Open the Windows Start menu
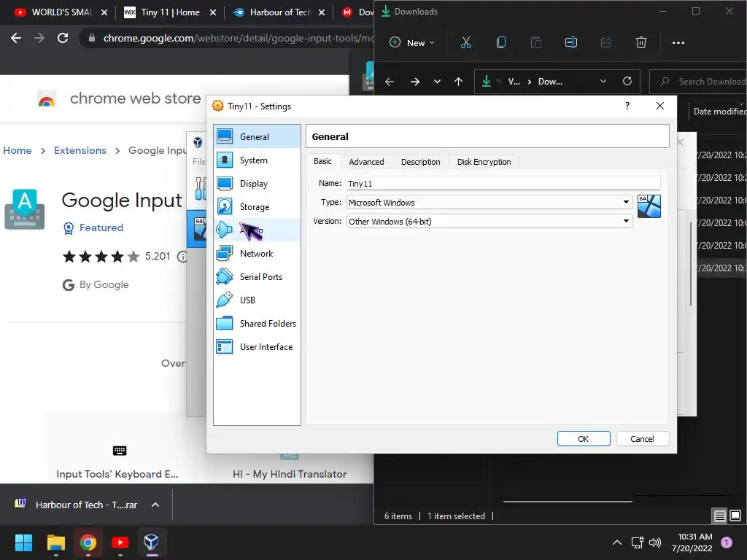This screenshot has height=560, width=747. 23,542
